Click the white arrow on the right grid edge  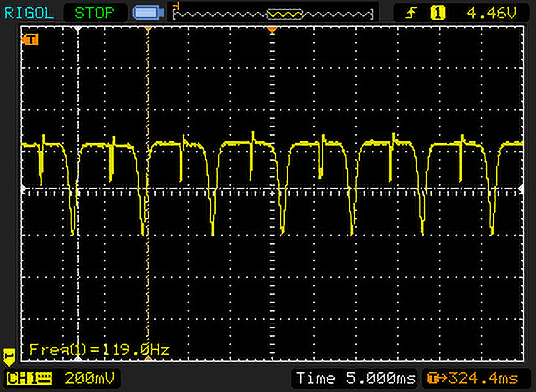point(521,189)
